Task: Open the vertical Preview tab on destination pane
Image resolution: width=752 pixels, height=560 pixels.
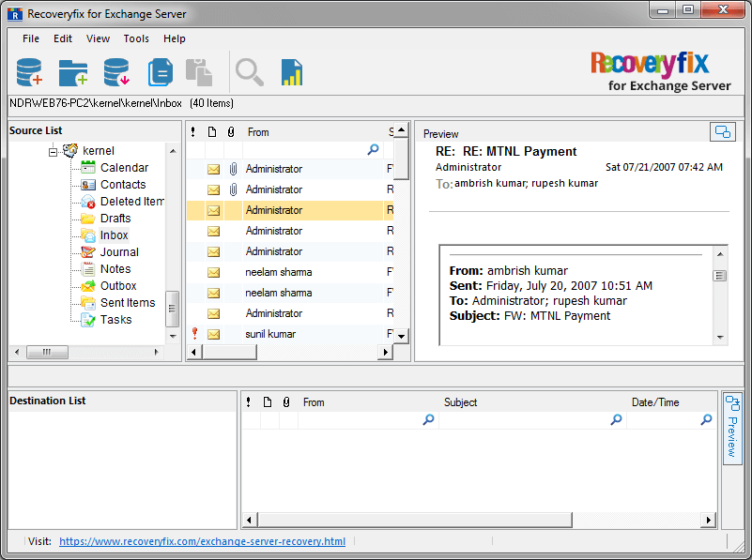Action: (x=732, y=428)
